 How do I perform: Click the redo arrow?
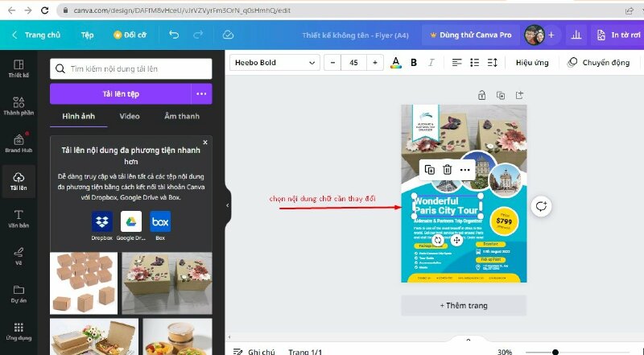pyautogui.click(x=198, y=35)
